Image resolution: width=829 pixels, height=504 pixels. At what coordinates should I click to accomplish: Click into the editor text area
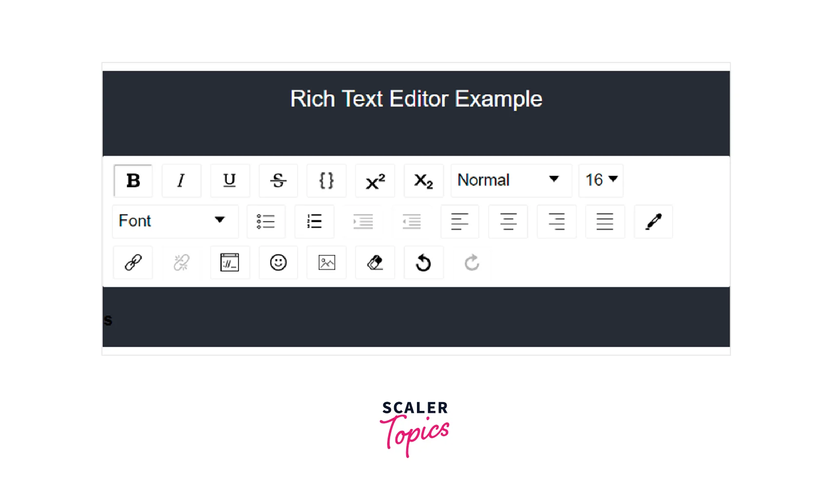(416, 317)
